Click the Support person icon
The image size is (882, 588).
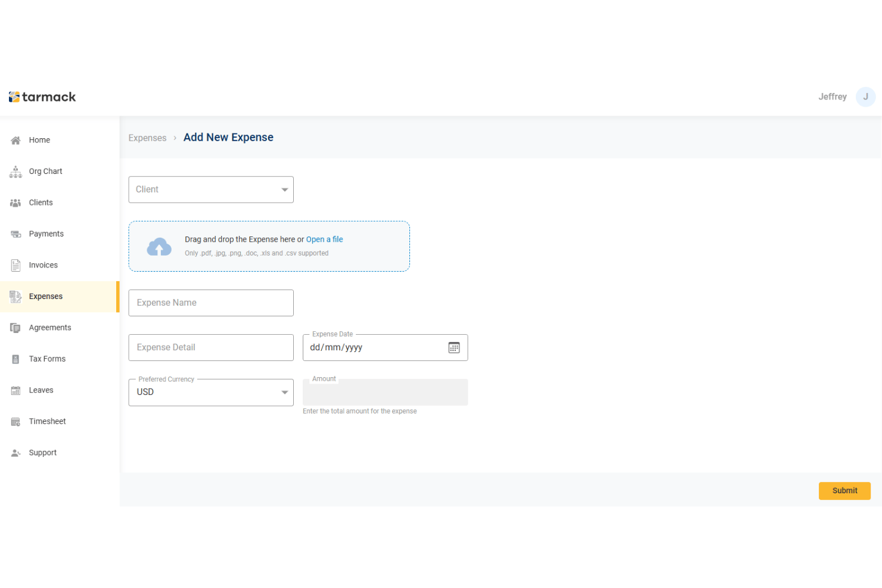point(15,453)
